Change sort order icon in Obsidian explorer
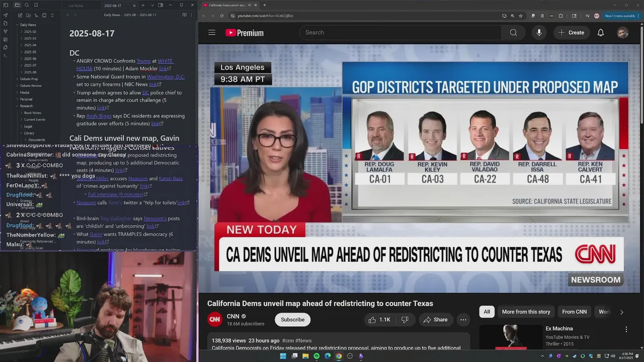 (36, 15)
